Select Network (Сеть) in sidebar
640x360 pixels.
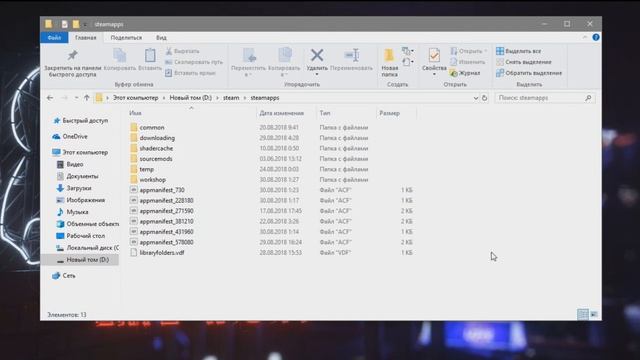(x=64, y=276)
